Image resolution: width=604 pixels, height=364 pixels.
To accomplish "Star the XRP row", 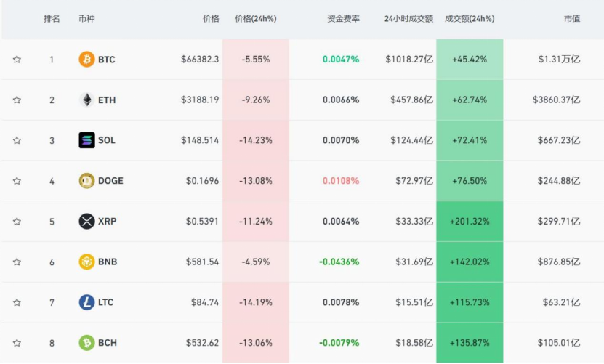I will tap(17, 221).
